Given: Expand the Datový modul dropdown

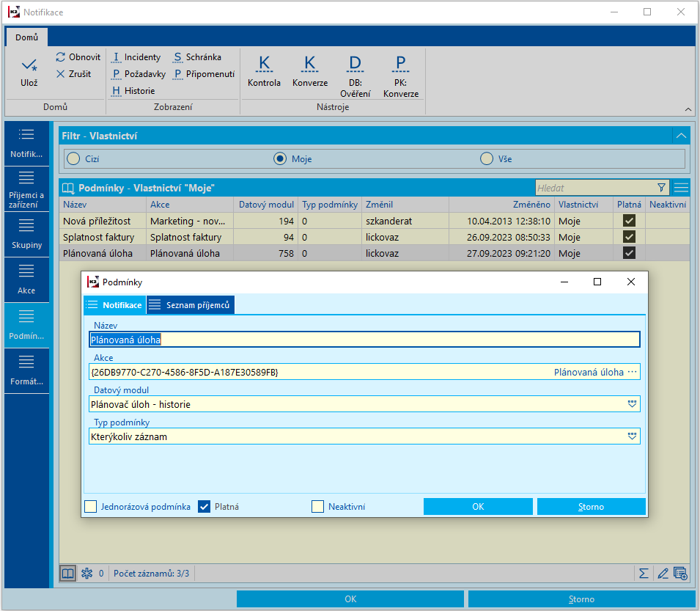Looking at the screenshot, I should pyautogui.click(x=632, y=404).
